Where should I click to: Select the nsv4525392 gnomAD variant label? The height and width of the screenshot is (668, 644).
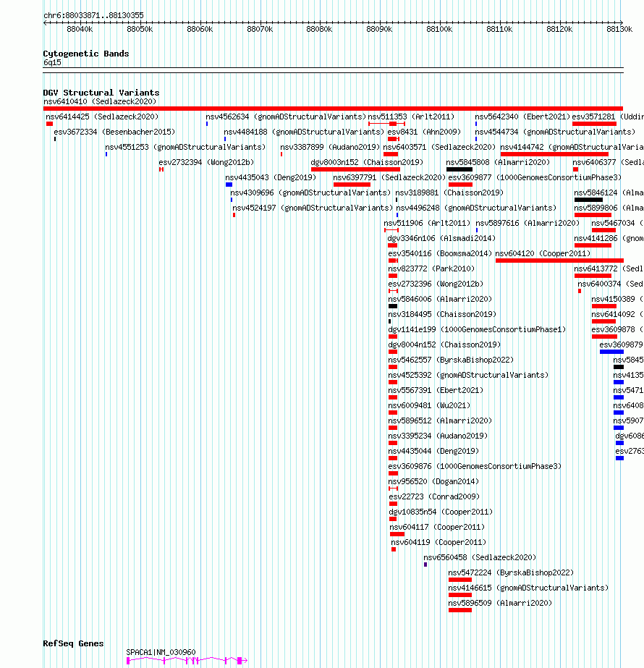click(468, 375)
